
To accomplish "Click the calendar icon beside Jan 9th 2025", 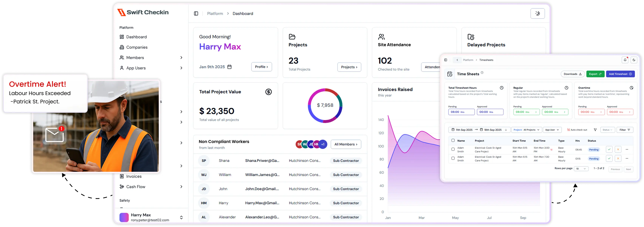I will [229, 67].
